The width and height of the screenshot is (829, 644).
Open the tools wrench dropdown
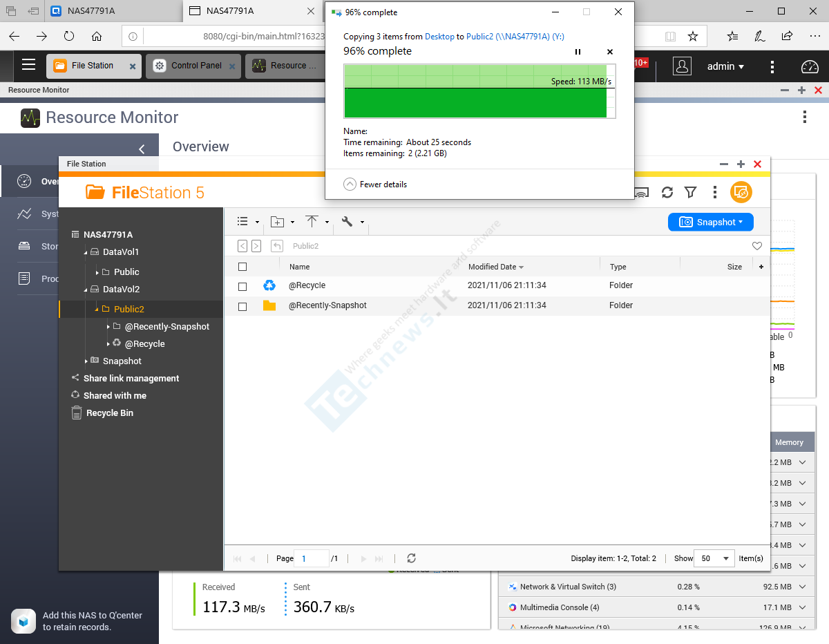[352, 222]
